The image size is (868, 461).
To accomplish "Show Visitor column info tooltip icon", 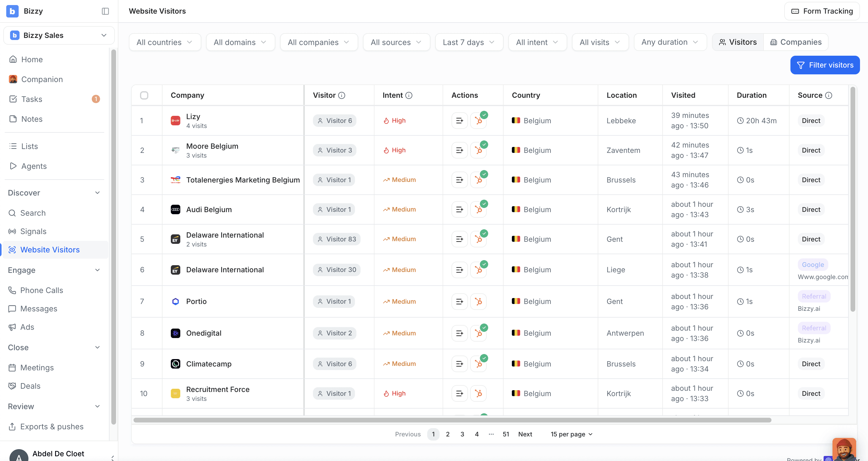I will click(x=342, y=95).
